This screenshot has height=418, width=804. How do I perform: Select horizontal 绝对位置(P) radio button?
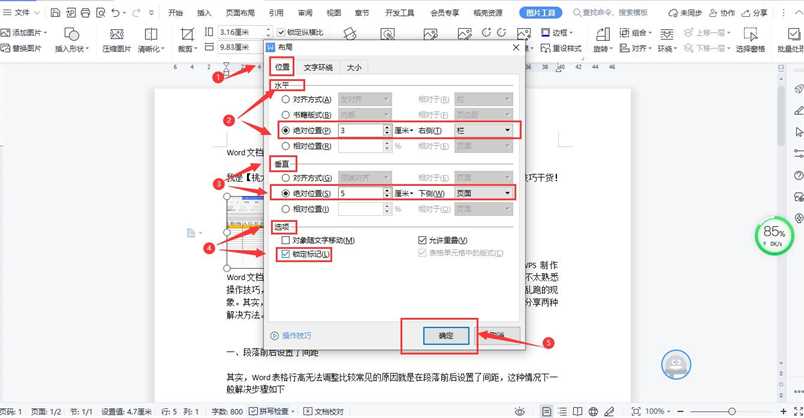point(287,131)
